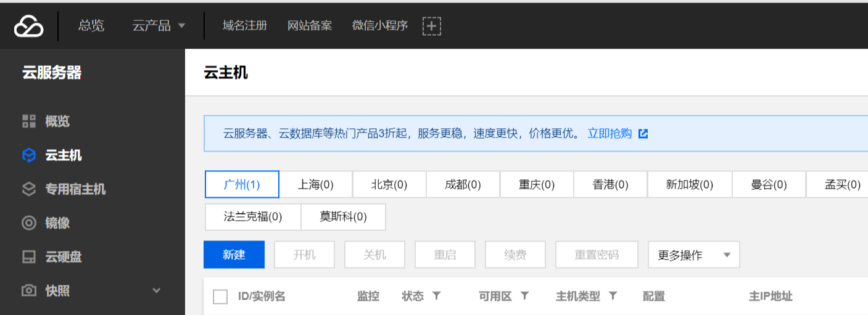
Task: Select the 成都(0) region tab
Action: pos(463,184)
